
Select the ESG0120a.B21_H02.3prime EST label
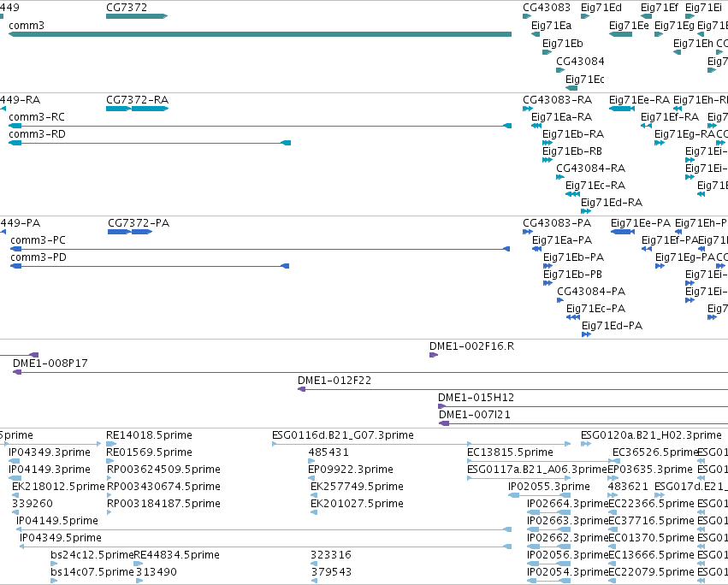pos(651,435)
